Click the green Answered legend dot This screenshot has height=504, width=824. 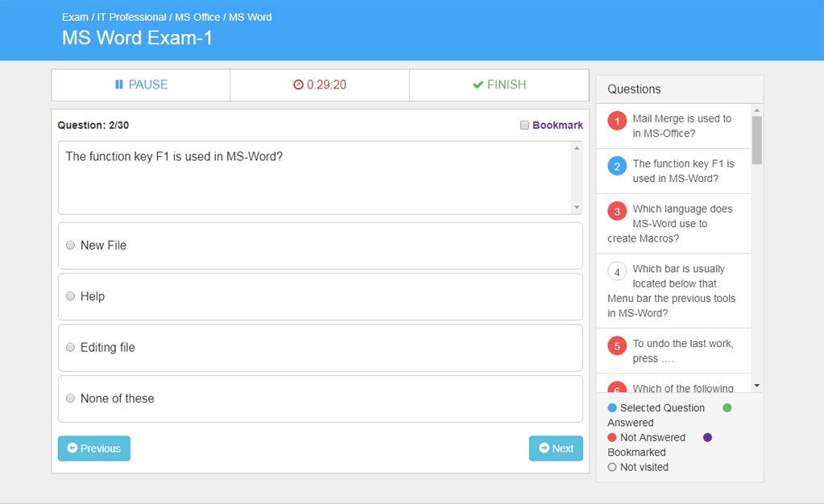(727, 408)
